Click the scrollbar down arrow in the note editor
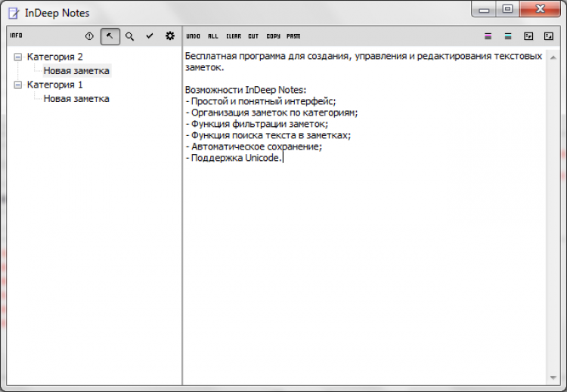567x392 pixels. pos(553,378)
